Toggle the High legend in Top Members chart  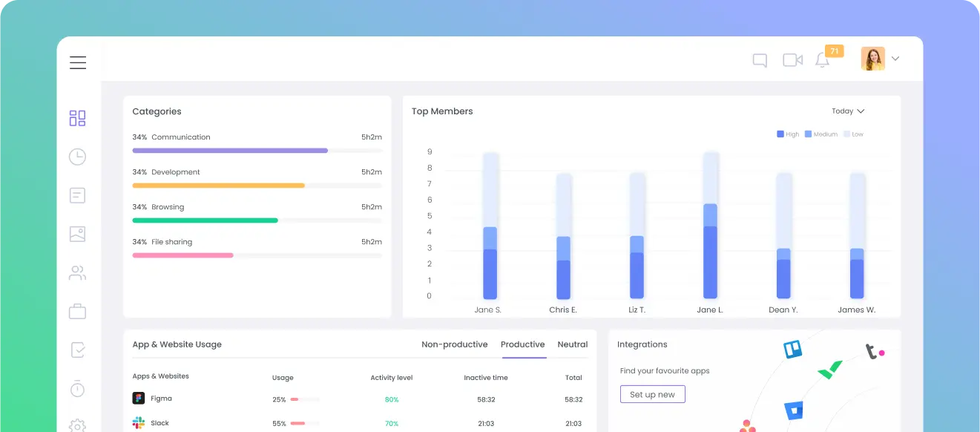coord(786,134)
